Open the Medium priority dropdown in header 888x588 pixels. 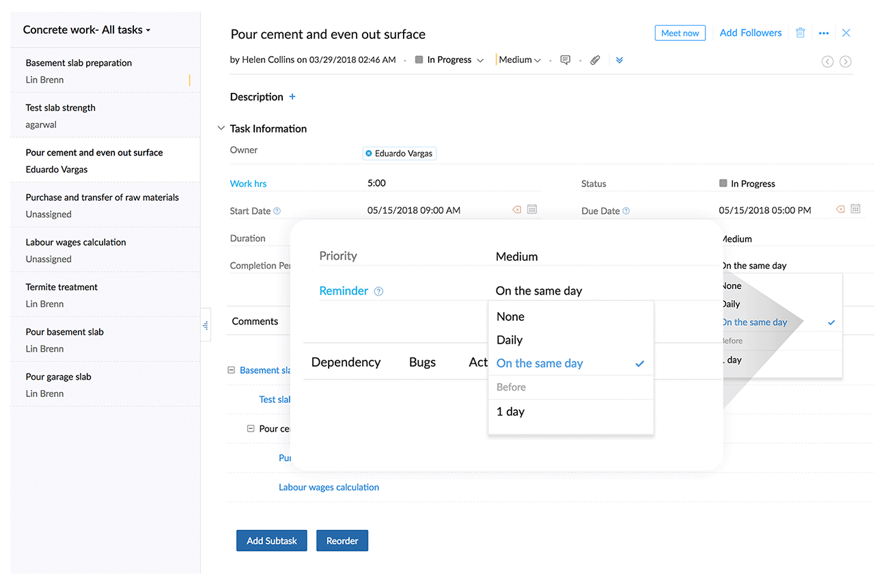click(x=519, y=60)
